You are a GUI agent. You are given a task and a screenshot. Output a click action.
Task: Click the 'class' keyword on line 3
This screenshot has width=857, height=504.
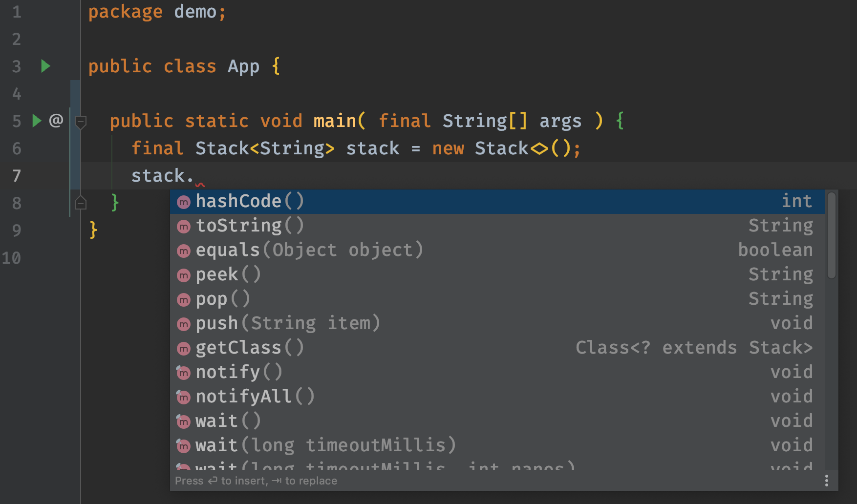point(190,66)
